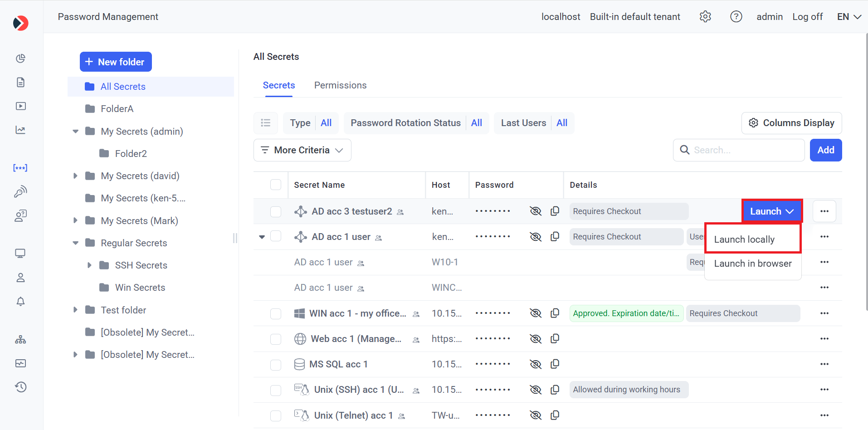Screen dimensions: 868x430
Task: Click the notification bell sidebar icon
Action: [x=20, y=302]
